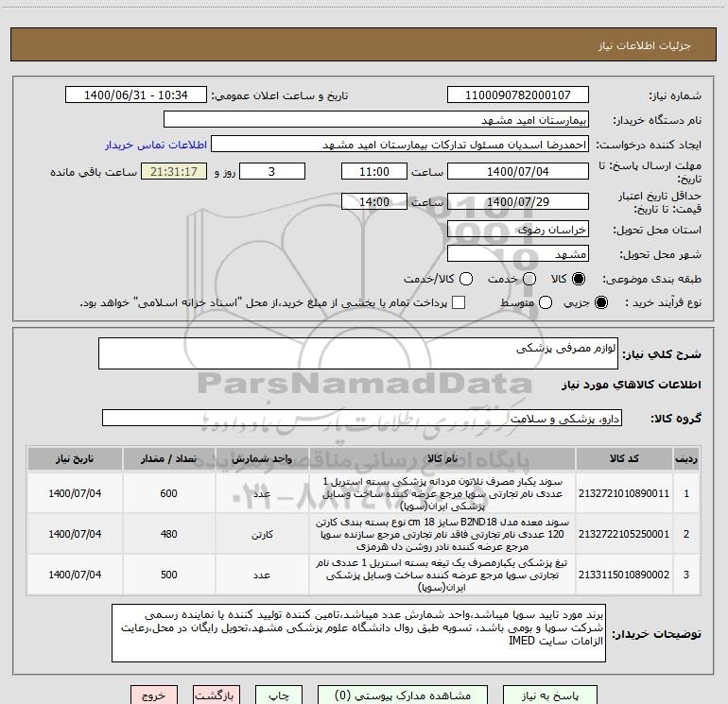This screenshot has height=704, width=728.
Task: Click the unit cell کارتن
Action: pyautogui.click(x=262, y=534)
